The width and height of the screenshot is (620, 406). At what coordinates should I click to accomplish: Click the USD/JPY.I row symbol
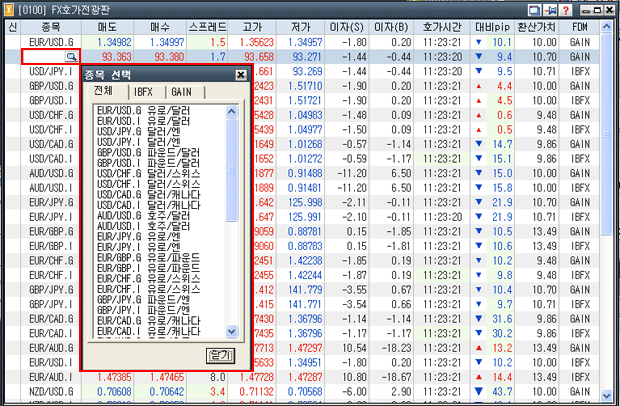51,72
